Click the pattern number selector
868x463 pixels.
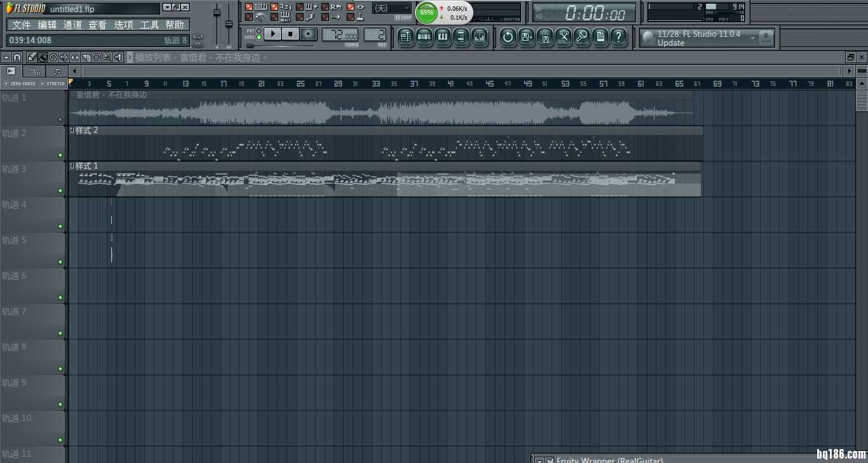coord(375,35)
